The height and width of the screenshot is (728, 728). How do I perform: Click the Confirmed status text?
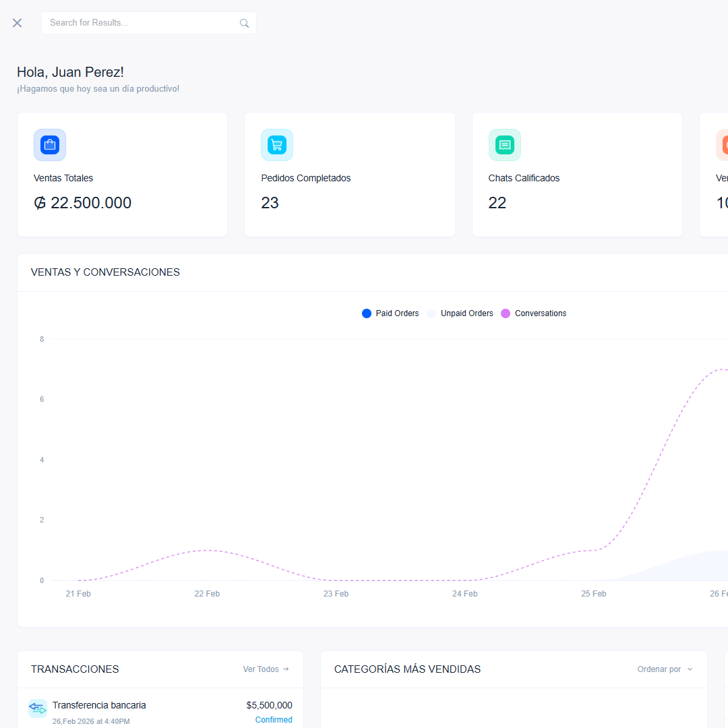pos(274,720)
